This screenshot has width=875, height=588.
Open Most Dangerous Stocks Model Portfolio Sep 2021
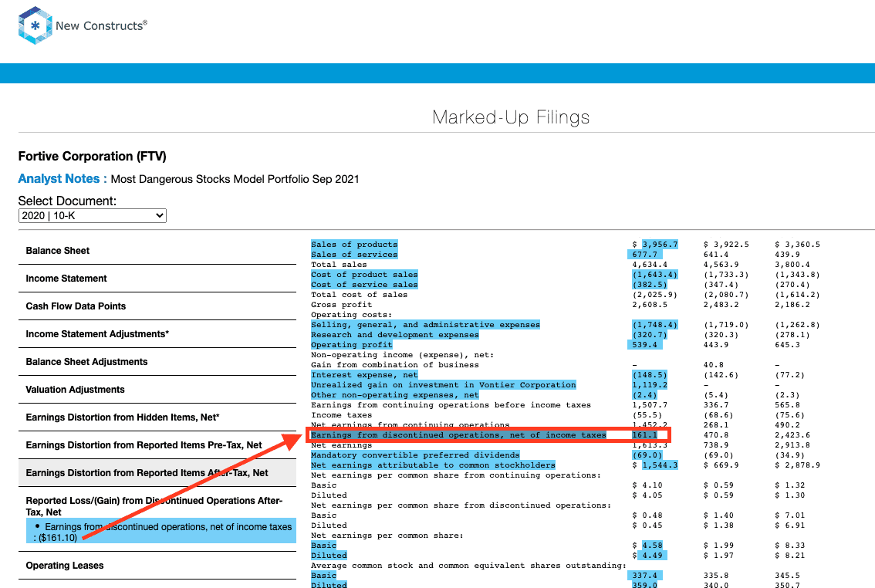[235, 179]
